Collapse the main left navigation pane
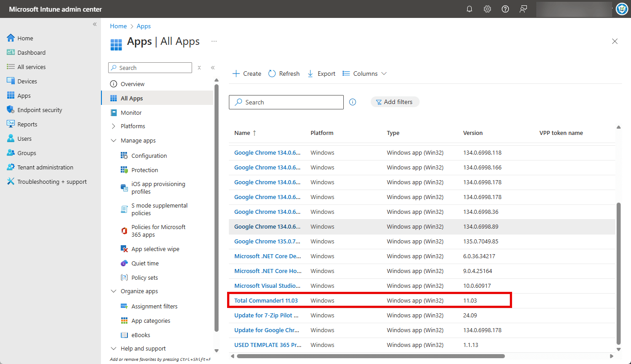The width and height of the screenshot is (631, 364). 95,24
